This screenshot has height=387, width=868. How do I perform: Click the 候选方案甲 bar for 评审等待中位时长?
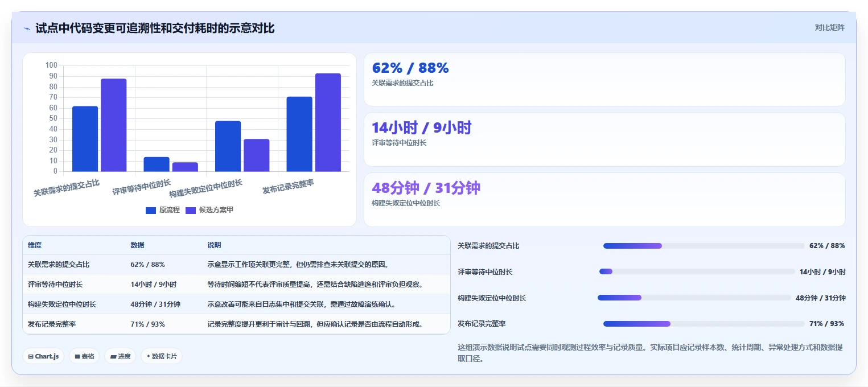pos(185,167)
